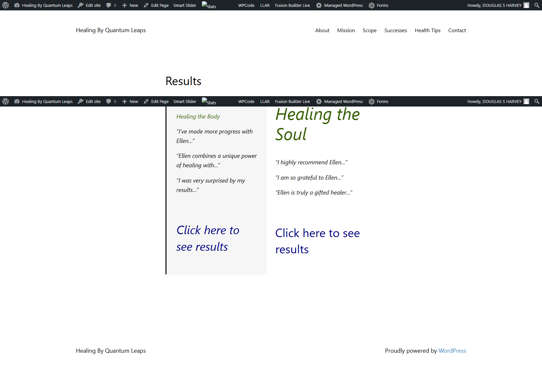The image size is (542, 392).
Task: Click Edit Page in the top admin bar
Action: click(x=156, y=5)
